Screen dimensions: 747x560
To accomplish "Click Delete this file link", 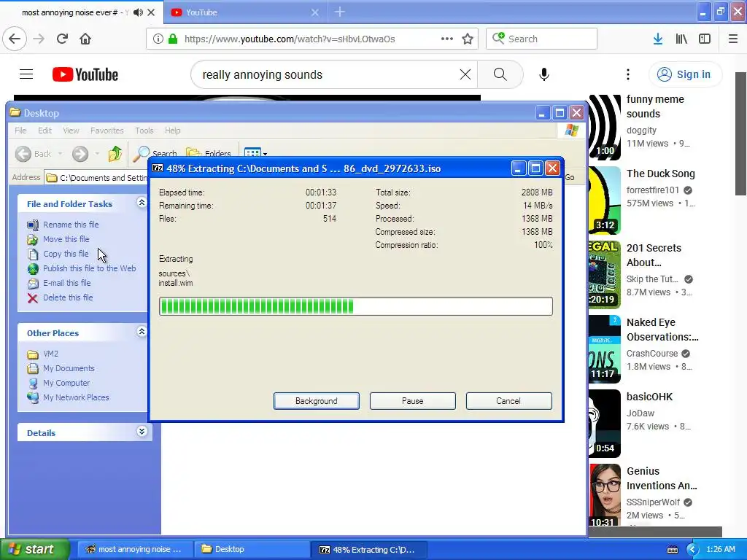I will (x=68, y=297).
